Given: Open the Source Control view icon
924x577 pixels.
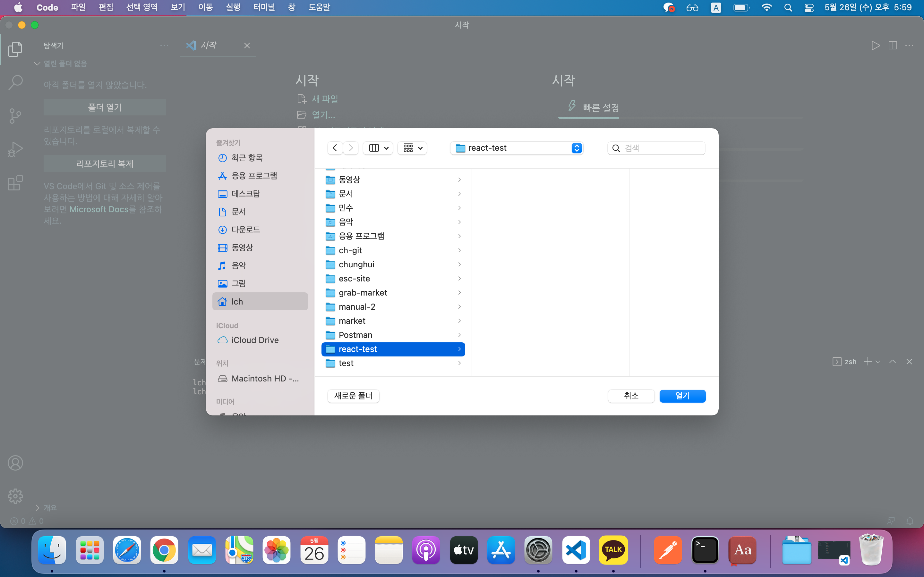Looking at the screenshot, I should (15, 116).
